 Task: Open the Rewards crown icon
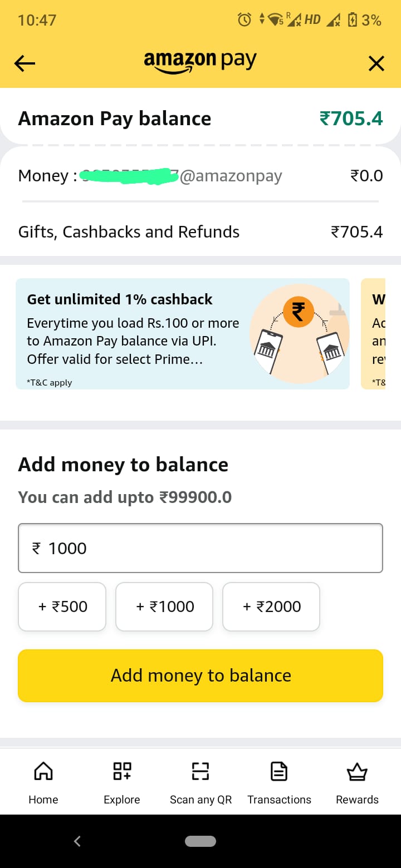coord(357,772)
